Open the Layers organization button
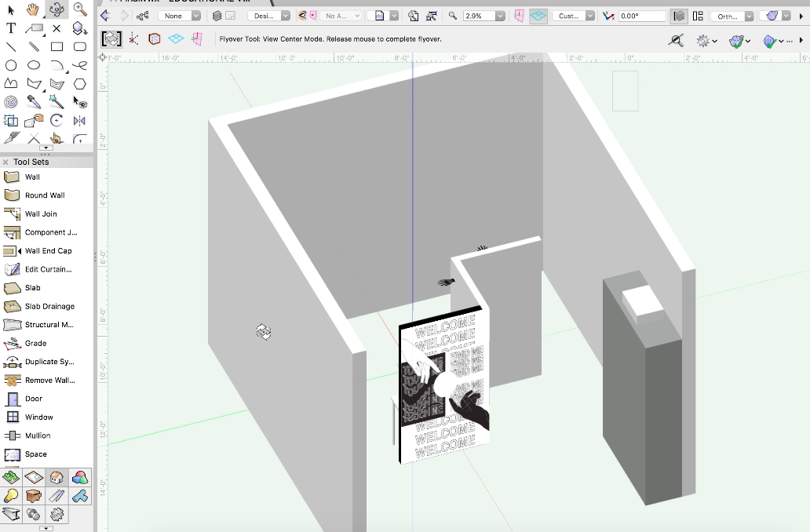The height and width of the screenshot is (532, 810). [x=217, y=16]
